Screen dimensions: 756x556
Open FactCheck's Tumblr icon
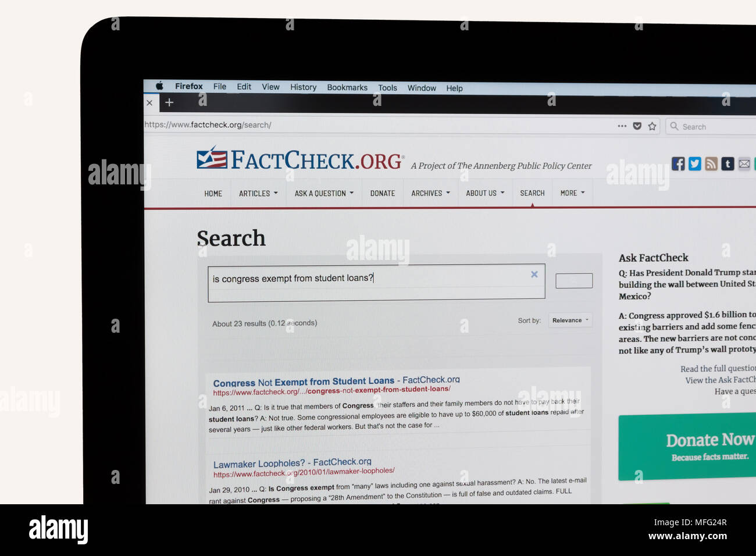(728, 164)
